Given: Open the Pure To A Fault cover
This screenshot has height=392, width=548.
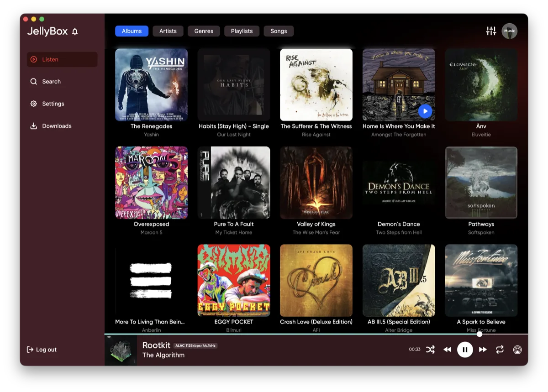Looking at the screenshot, I should coord(234,183).
